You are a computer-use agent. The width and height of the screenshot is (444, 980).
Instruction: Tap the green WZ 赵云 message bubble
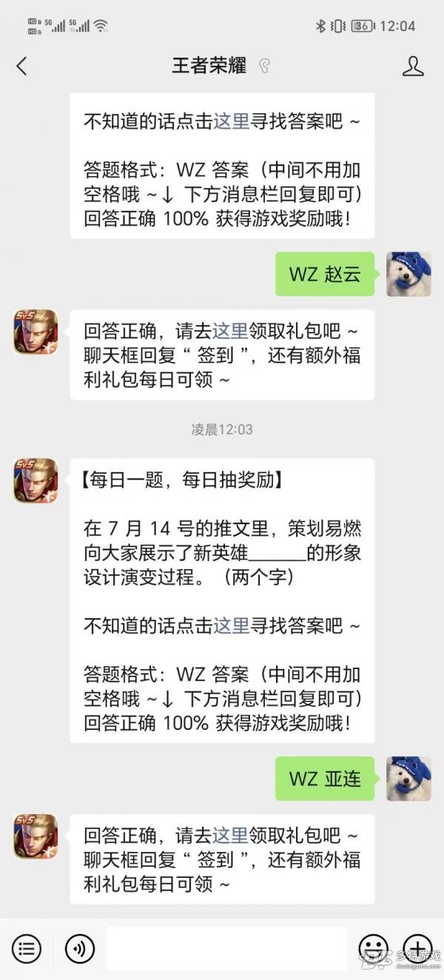coord(325,274)
